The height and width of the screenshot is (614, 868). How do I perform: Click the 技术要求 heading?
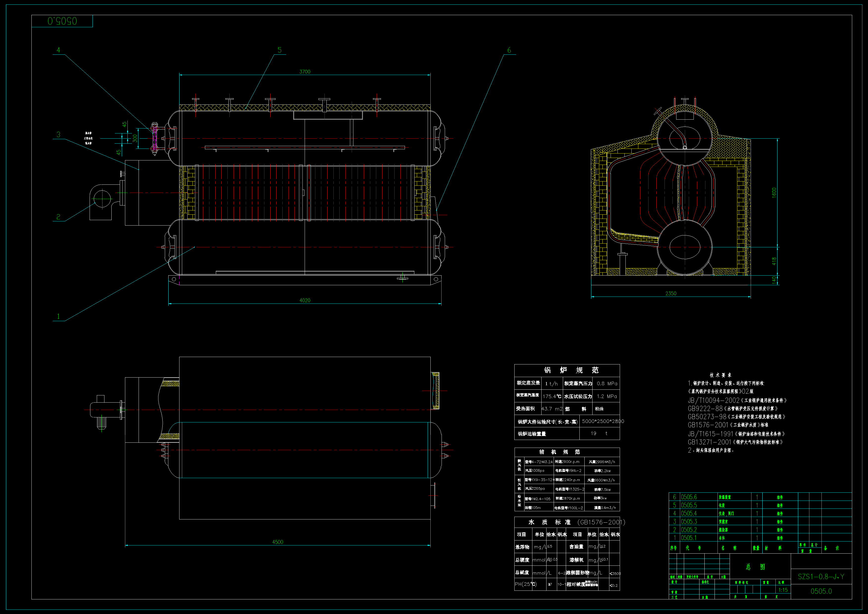(720, 375)
